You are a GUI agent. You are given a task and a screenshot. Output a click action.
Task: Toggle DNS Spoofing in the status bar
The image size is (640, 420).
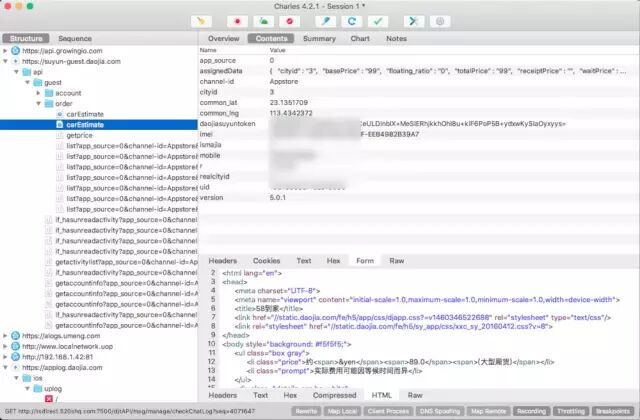[440, 411]
